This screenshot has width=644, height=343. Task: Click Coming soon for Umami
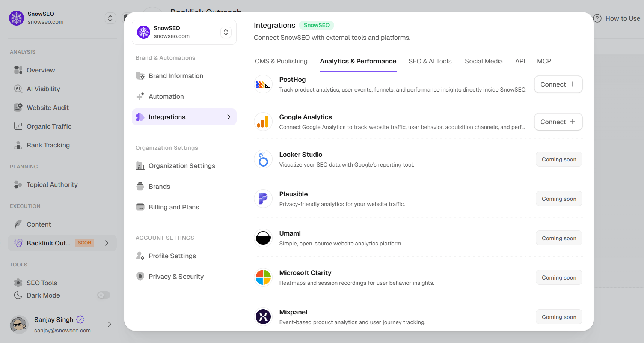(559, 238)
